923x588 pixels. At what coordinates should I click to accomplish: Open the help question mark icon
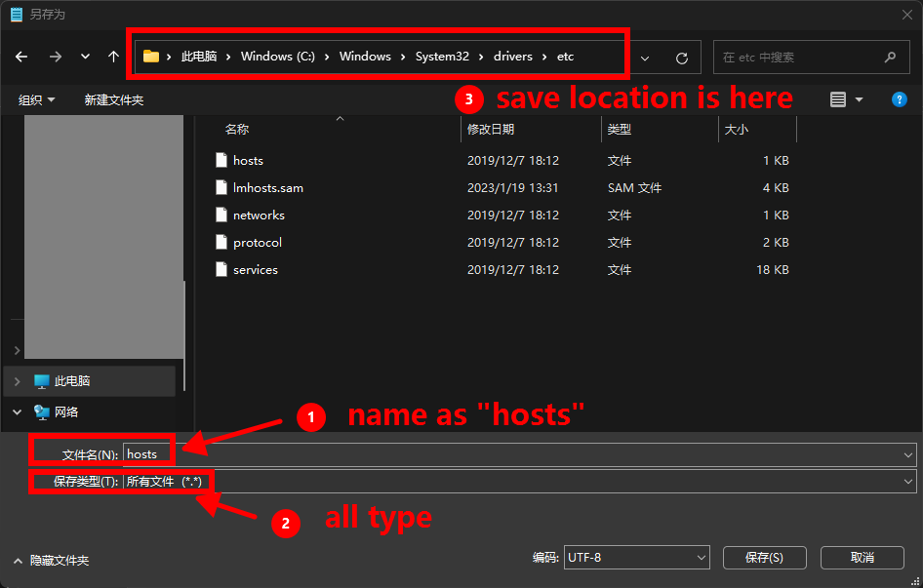tap(900, 99)
